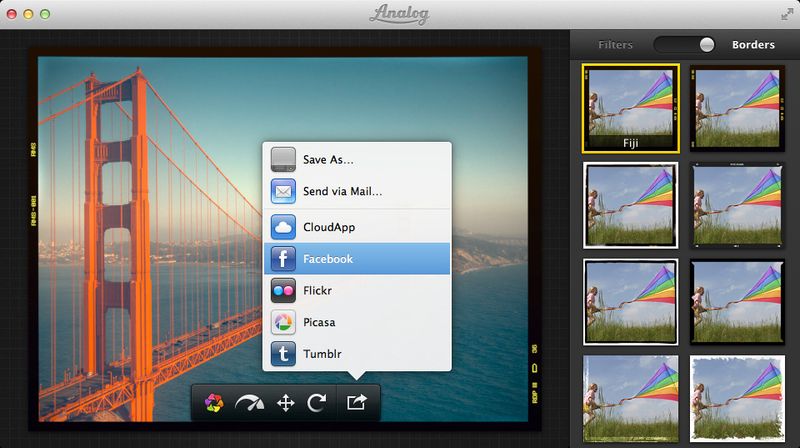Image resolution: width=800 pixels, height=448 pixels.
Task: Pick the dark film border, second row right
Action: click(737, 205)
